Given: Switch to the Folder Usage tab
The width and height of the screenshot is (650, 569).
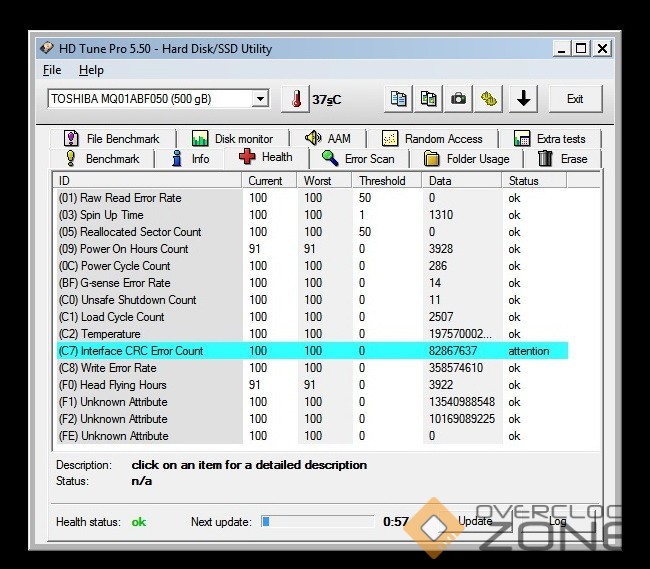Looking at the screenshot, I should [x=467, y=159].
